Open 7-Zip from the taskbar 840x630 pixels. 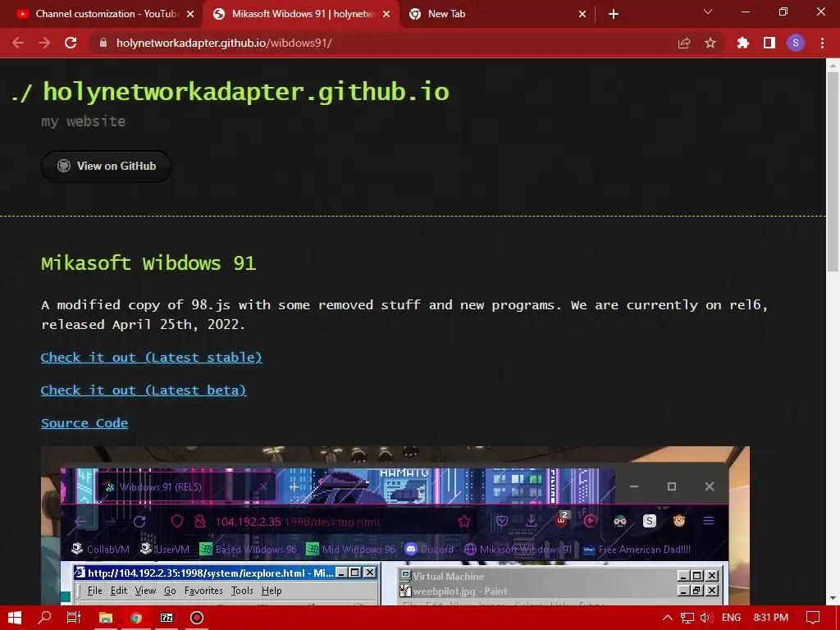[x=167, y=618]
